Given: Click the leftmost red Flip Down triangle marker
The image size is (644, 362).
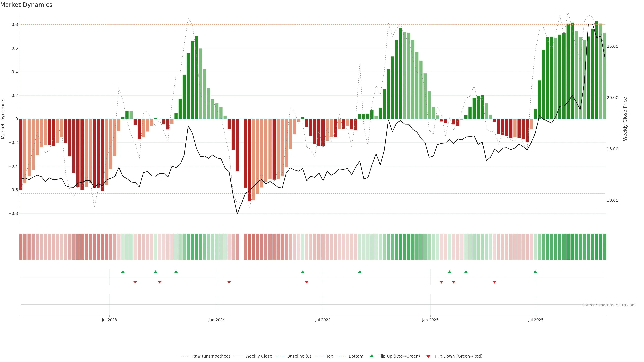Looking at the screenshot, I should 135,282.
